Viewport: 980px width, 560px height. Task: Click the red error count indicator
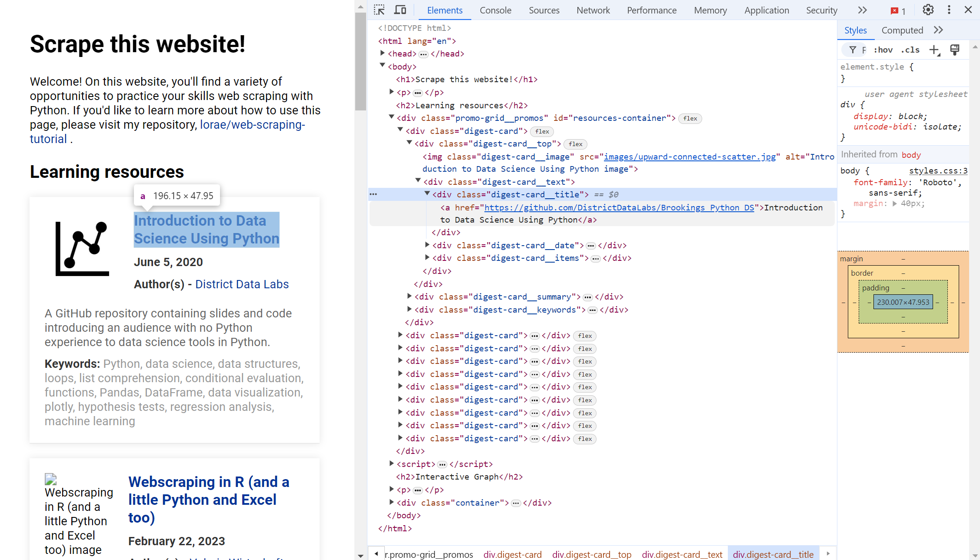(898, 11)
